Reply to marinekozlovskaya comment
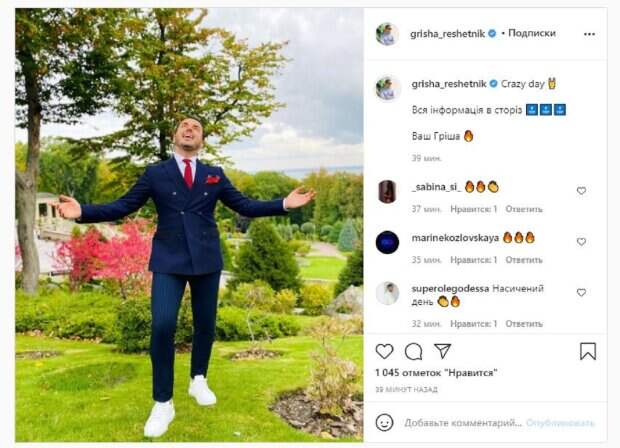Image resolution: width=620 pixels, height=448 pixels. [524, 260]
